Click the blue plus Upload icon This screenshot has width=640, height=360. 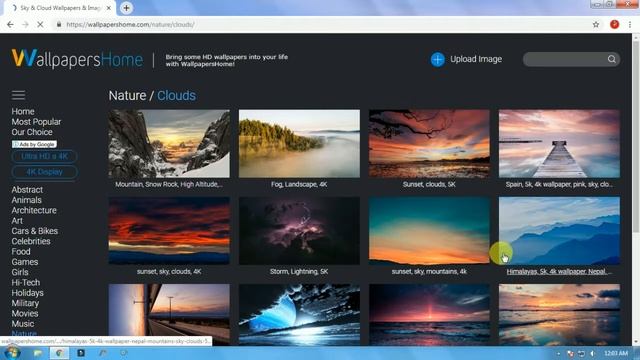click(438, 59)
